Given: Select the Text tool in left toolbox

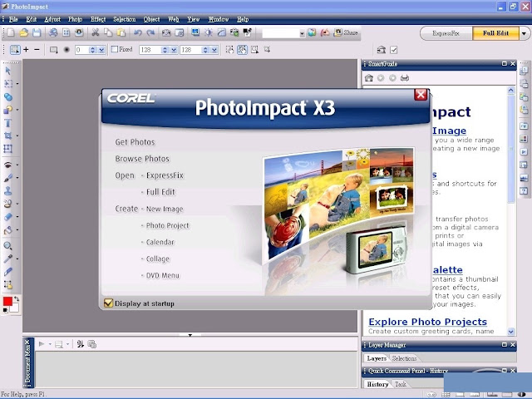Looking at the screenshot, I should 7,123.
